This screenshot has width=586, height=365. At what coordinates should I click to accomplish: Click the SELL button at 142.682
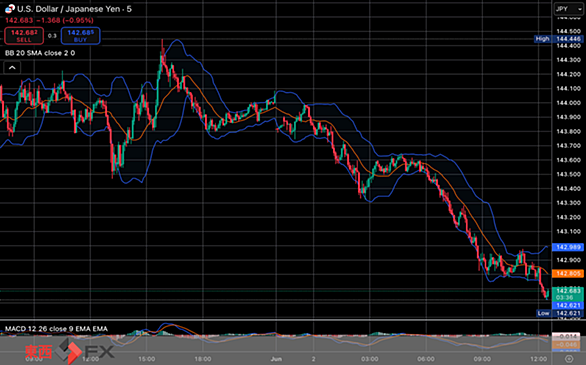(x=24, y=36)
